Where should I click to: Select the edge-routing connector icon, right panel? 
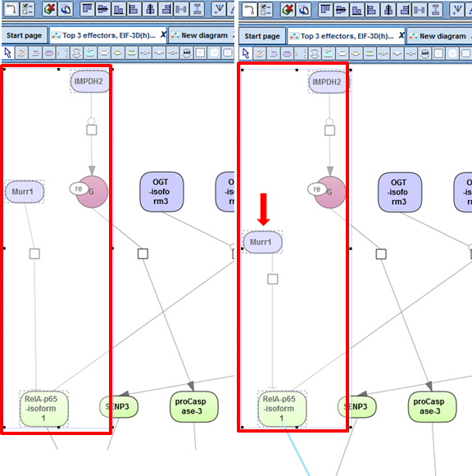point(249,9)
